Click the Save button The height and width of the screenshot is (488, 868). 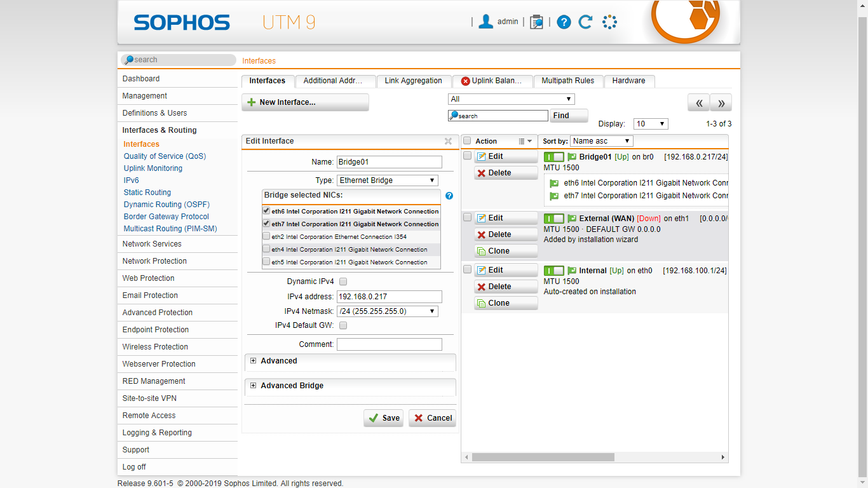[384, 418]
